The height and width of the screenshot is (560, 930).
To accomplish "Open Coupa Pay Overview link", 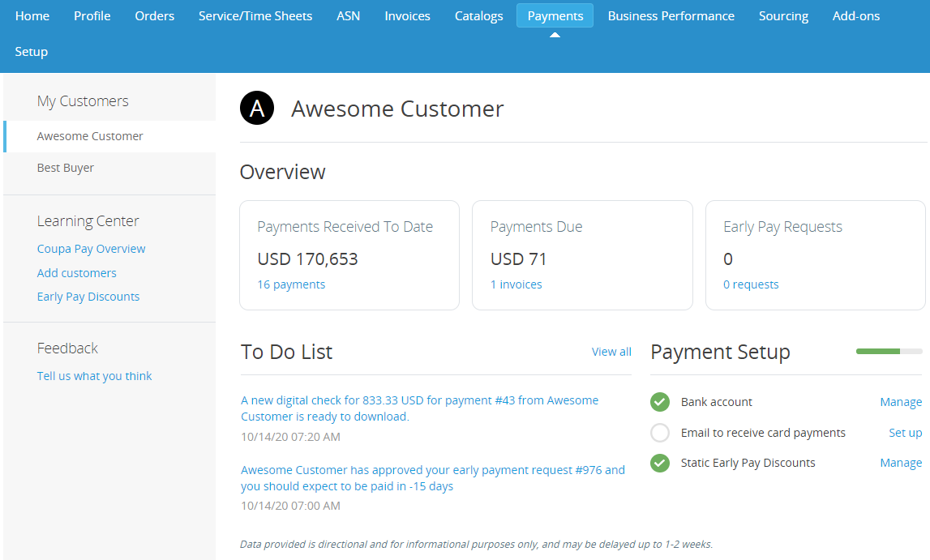I will 91,249.
